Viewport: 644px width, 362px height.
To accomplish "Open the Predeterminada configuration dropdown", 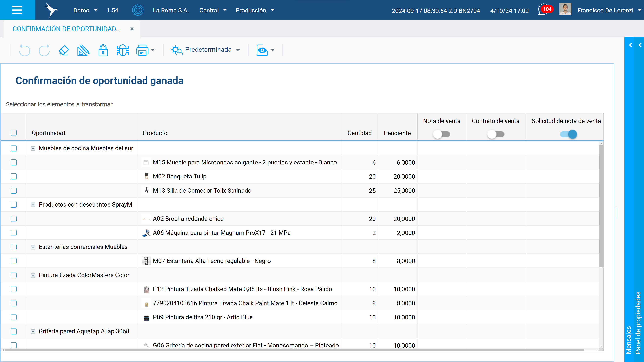I will [205, 50].
